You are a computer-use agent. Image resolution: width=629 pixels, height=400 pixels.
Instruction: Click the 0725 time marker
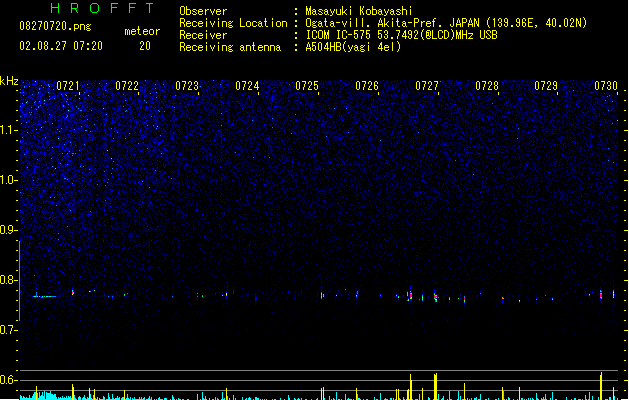click(x=307, y=86)
